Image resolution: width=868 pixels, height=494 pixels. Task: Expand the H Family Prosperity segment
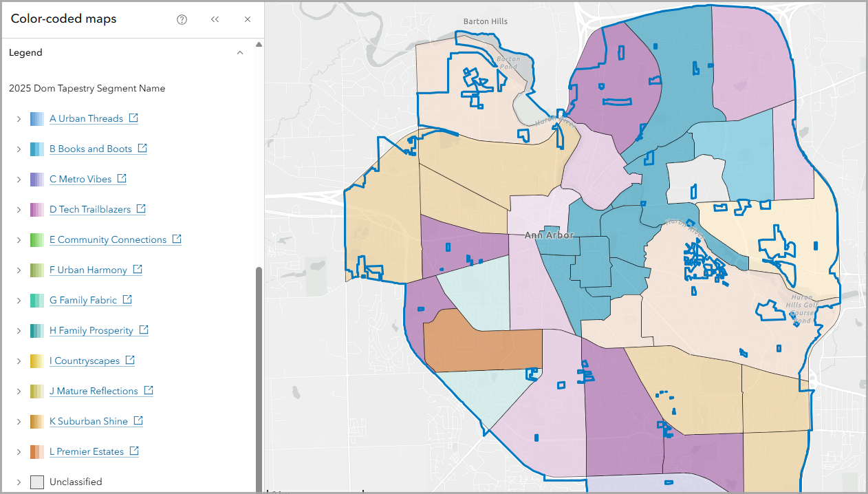[19, 330]
